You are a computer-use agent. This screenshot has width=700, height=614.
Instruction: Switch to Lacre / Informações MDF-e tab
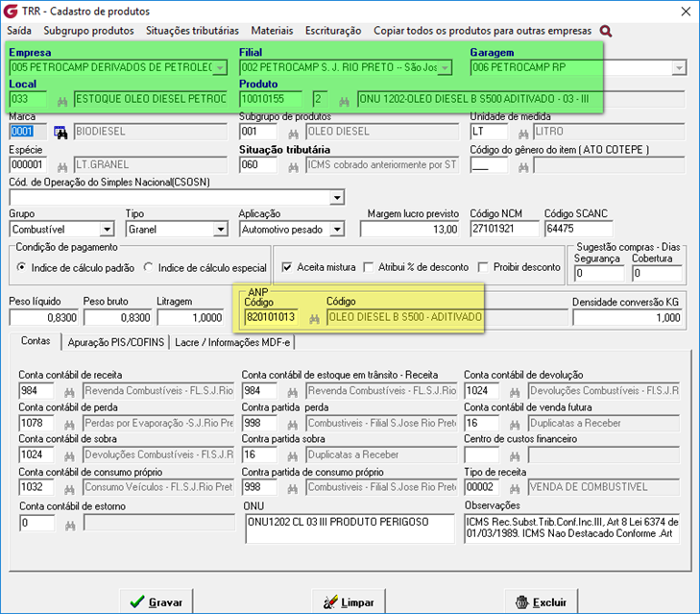pos(232,343)
